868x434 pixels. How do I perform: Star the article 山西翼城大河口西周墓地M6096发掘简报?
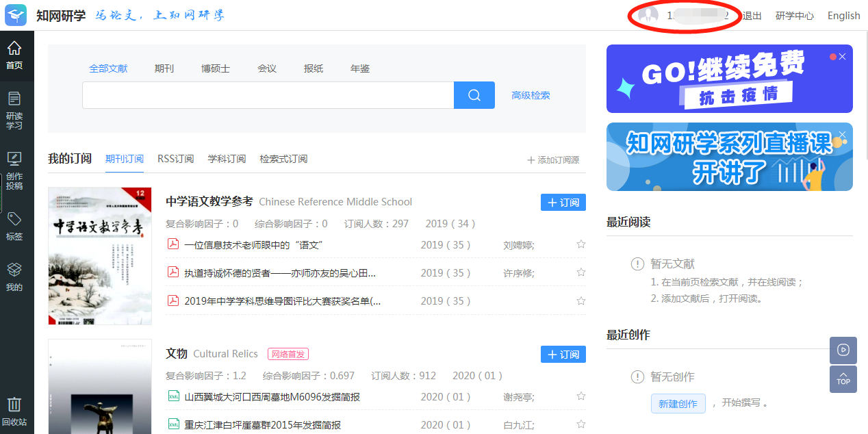tap(581, 396)
